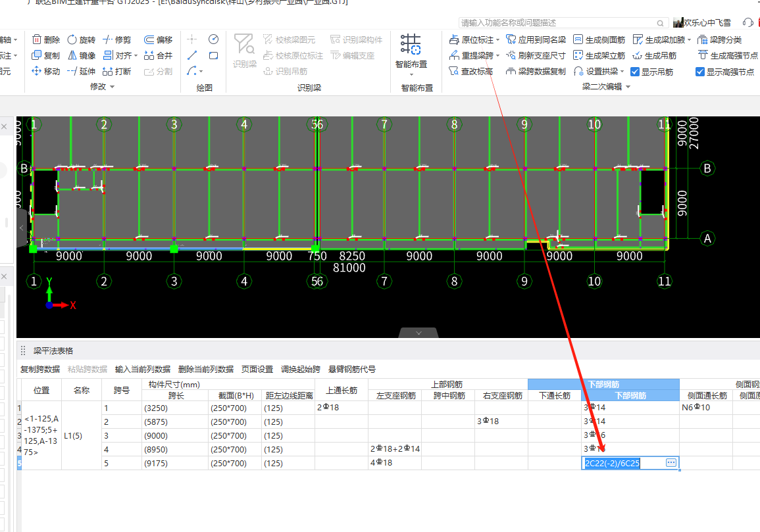Select the 旋转 rotate tool

click(81, 39)
